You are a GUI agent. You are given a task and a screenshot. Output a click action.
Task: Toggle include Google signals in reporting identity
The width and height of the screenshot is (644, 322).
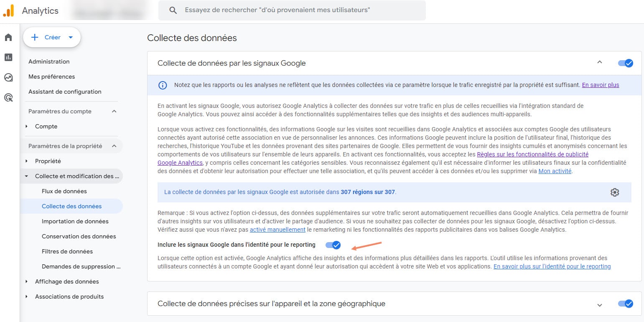333,245
